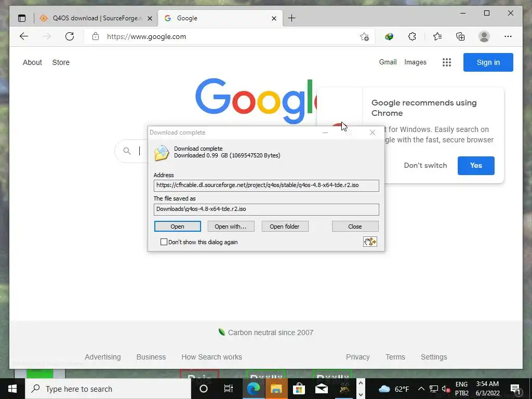Show hidden tray icons chevron
This screenshot has width=532, height=399.
421,389
